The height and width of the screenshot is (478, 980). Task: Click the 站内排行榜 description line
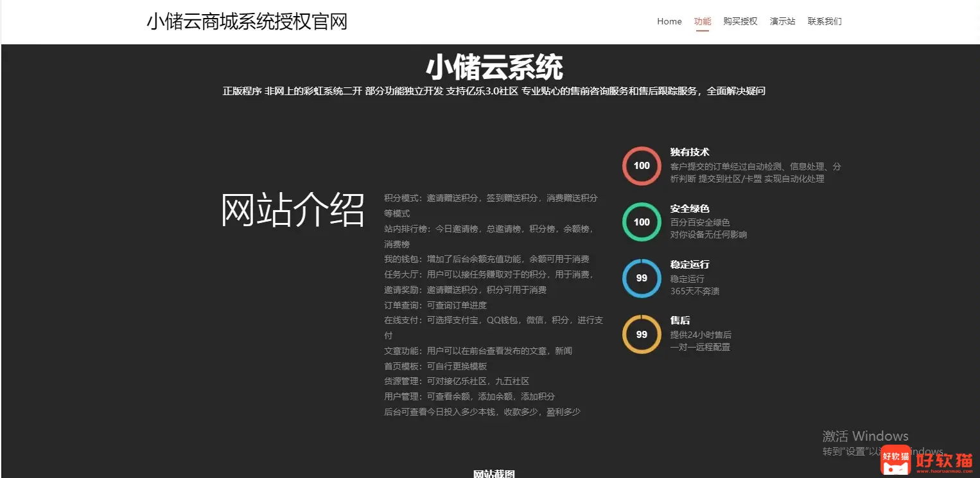tap(489, 236)
